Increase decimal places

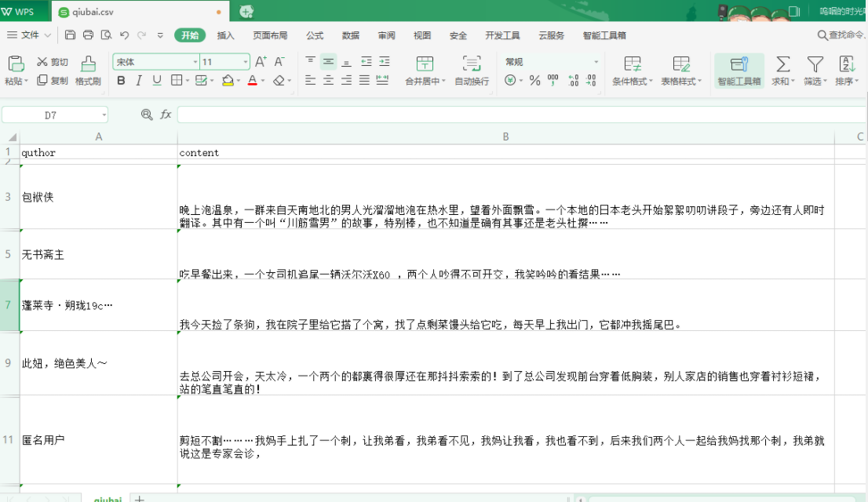(573, 81)
